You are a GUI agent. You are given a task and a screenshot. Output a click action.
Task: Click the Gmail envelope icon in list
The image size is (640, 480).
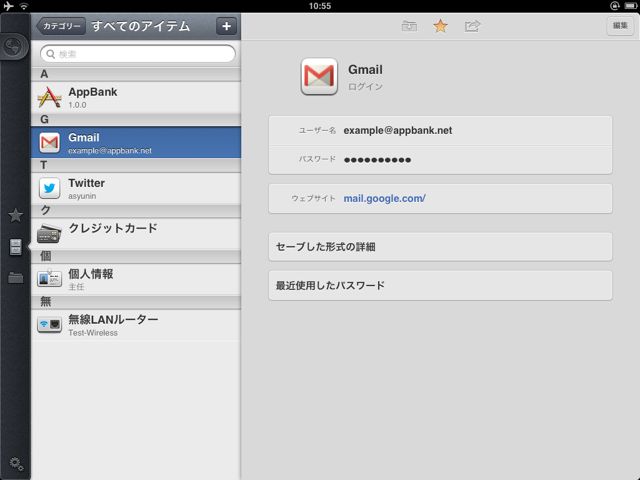coord(49,142)
